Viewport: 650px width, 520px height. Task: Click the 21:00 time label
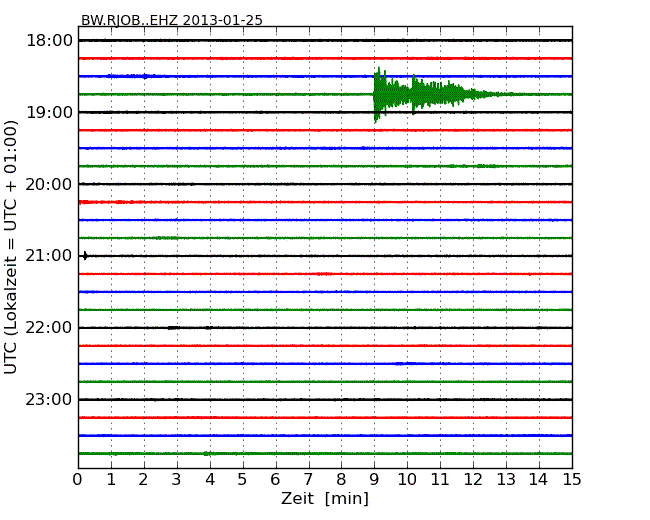point(49,256)
